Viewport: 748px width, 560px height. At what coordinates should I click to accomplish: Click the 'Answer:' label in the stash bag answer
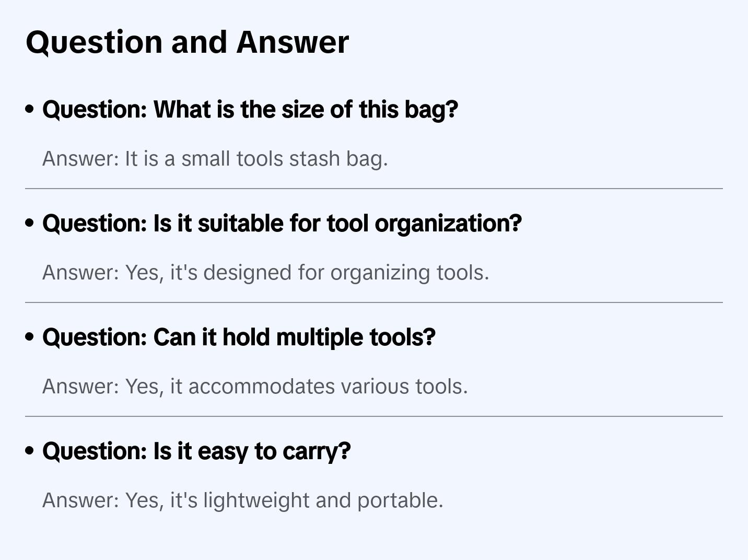tap(81, 159)
